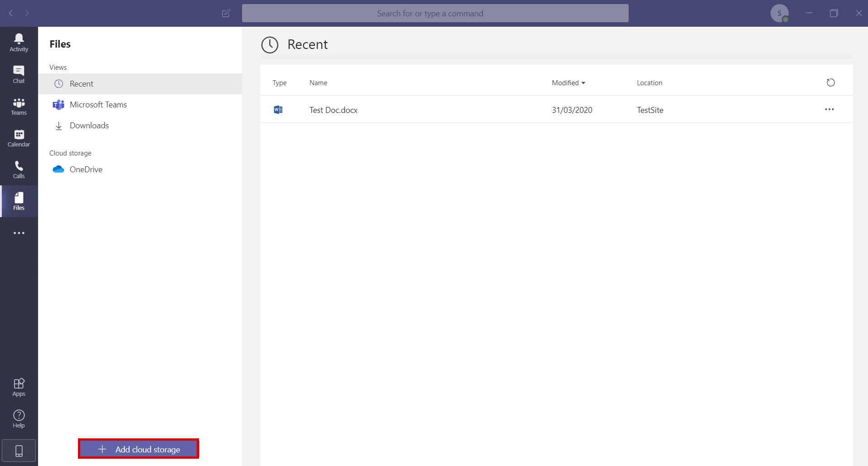The height and width of the screenshot is (466, 868).
Task: Open OneDrive cloud storage
Action: (x=86, y=170)
